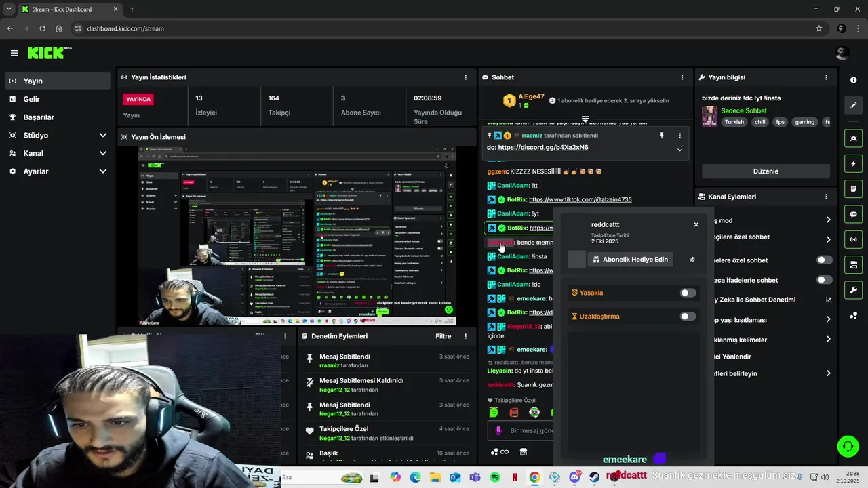Unpin the pinned message with pin icon
The image size is (868, 488).
click(x=662, y=136)
